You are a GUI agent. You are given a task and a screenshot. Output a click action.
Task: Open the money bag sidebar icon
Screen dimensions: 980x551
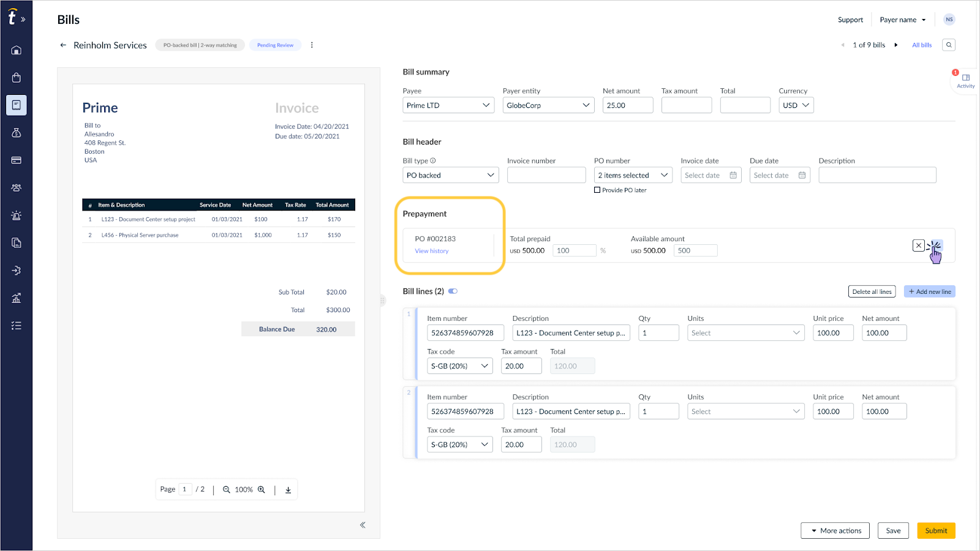tap(17, 133)
